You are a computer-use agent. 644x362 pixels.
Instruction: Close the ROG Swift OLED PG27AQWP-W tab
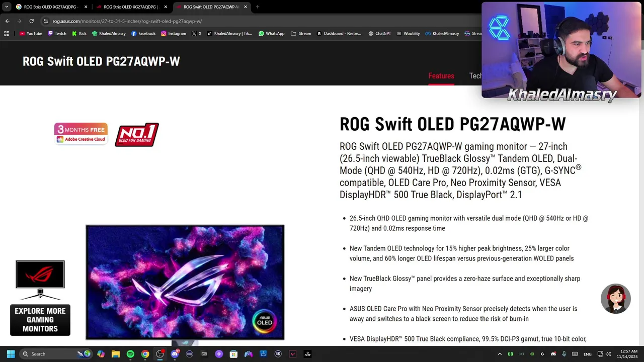click(245, 7)
